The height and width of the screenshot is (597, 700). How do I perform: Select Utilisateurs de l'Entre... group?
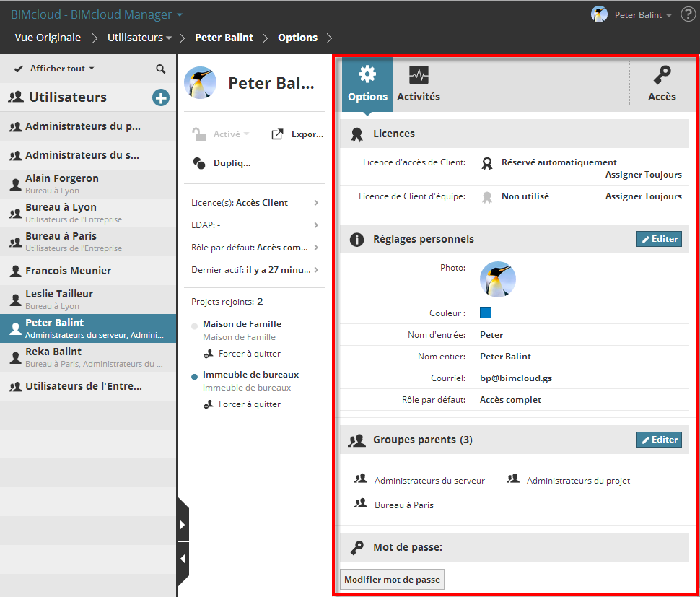pos(88,386)
